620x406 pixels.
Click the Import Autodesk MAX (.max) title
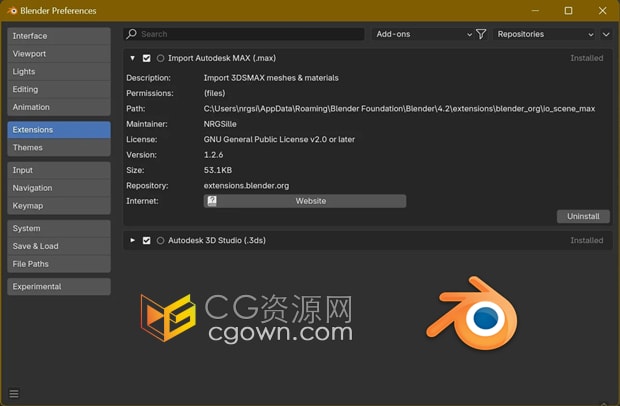222,58
